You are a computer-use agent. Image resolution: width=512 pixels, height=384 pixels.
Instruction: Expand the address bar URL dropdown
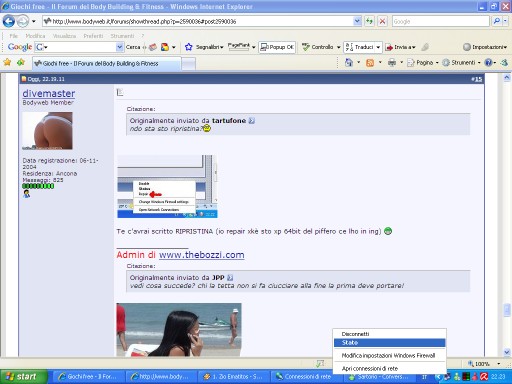pyautogui.click(x=357, y=21)
